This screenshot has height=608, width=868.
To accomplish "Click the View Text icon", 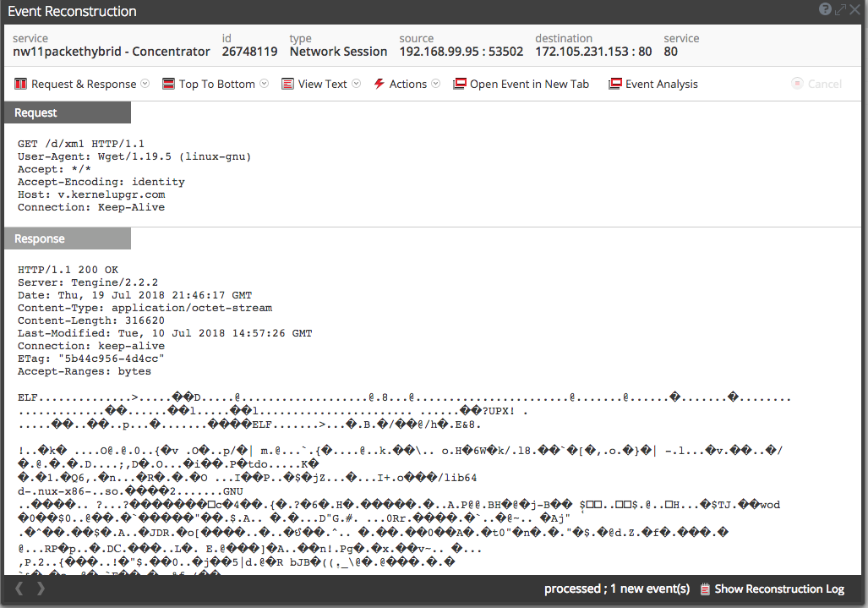I will coord(288,85).
